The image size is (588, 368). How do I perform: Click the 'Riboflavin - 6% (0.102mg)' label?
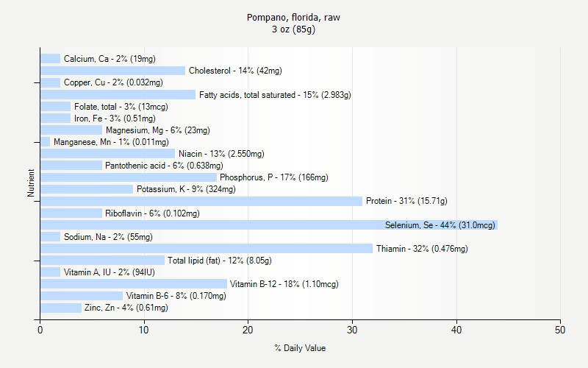click(152, 213)
